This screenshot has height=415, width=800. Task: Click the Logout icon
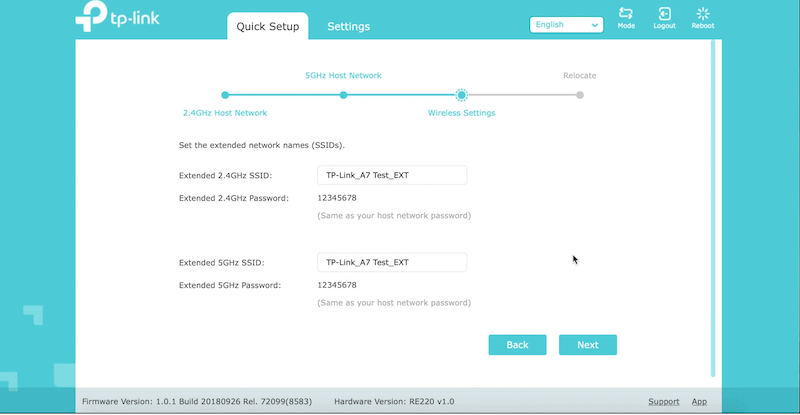664,15
